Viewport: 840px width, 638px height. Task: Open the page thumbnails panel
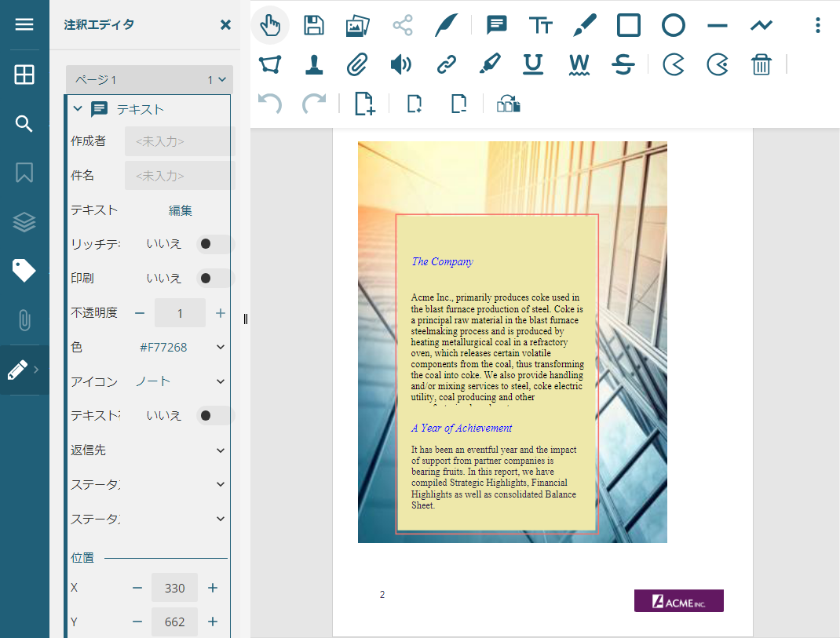[24, 75]
